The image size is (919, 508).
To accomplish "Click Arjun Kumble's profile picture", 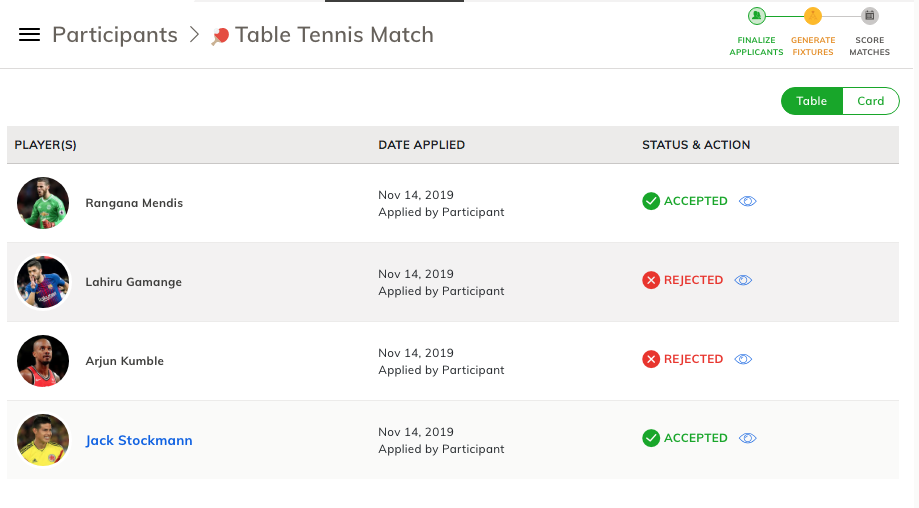I will tap(43, 361).
